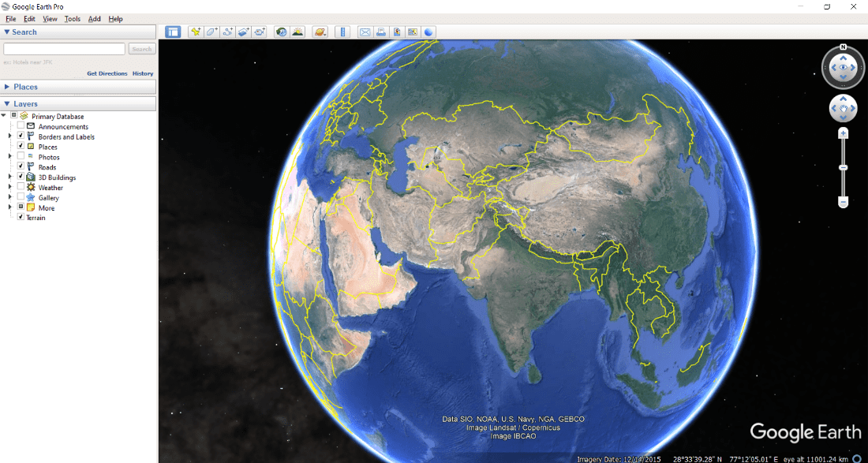This screenshot has height=463, width=868.
Task: Click the Gallery star icon
Action: point(31,197)
